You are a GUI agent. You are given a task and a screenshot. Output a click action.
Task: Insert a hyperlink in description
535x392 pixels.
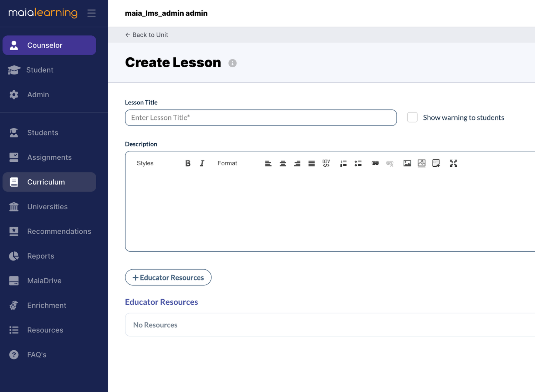375,163
